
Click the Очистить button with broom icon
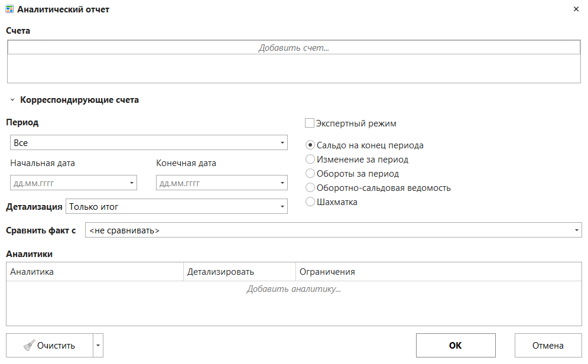click(49, 346)
